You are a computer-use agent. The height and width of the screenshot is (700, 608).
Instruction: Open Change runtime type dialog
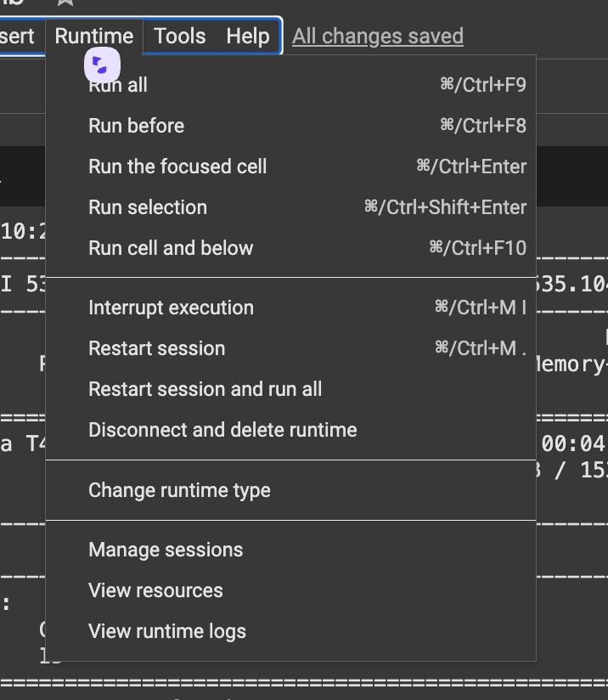click(x=179, y=490)
